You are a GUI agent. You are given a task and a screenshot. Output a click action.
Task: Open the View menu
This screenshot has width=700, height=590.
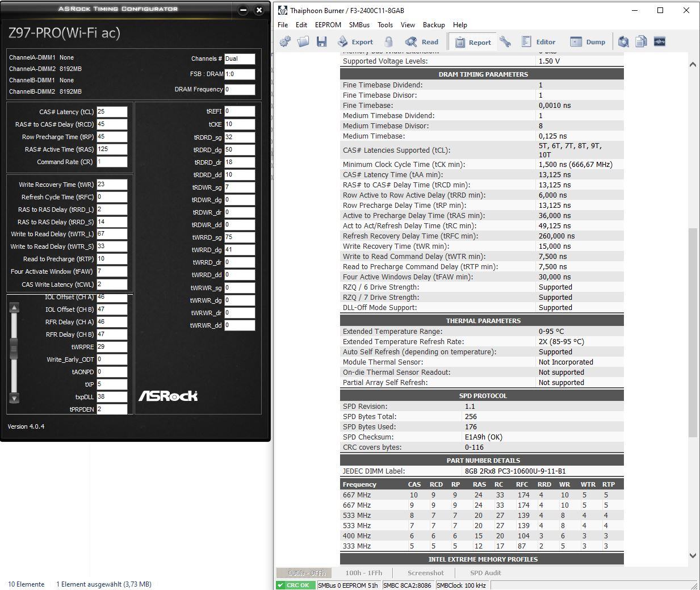pyautogui.click(x=408, y=25)
